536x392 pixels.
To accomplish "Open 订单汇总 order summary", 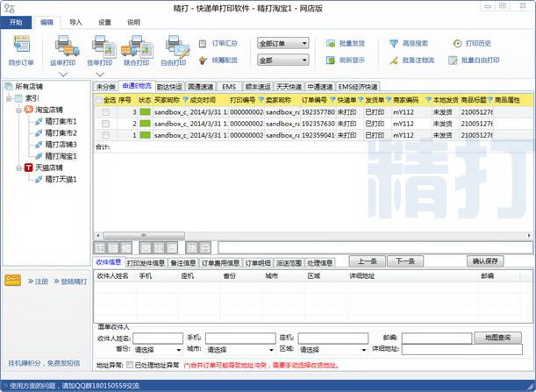I will [218, 43].
